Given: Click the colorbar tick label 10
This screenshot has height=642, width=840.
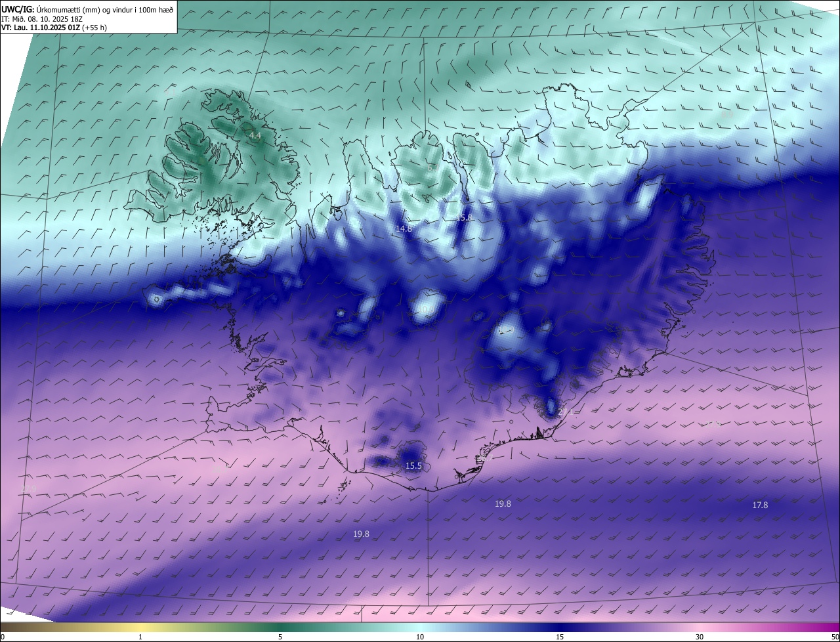Looking at the screenshot, I should (x=420, y=637).
